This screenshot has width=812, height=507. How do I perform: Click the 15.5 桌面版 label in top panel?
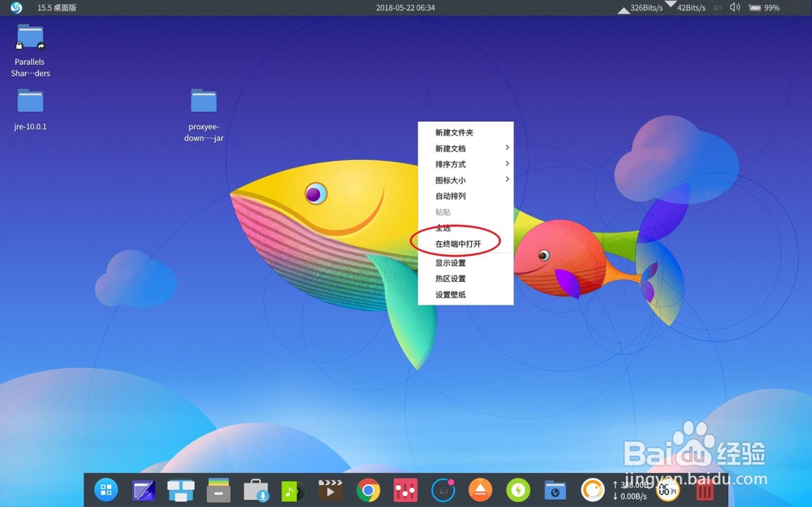tap(57, 8)
